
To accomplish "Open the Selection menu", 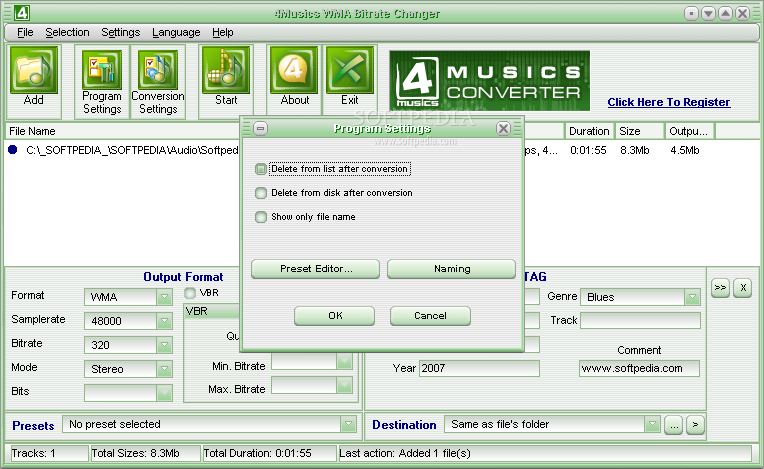I will (67, 32).
